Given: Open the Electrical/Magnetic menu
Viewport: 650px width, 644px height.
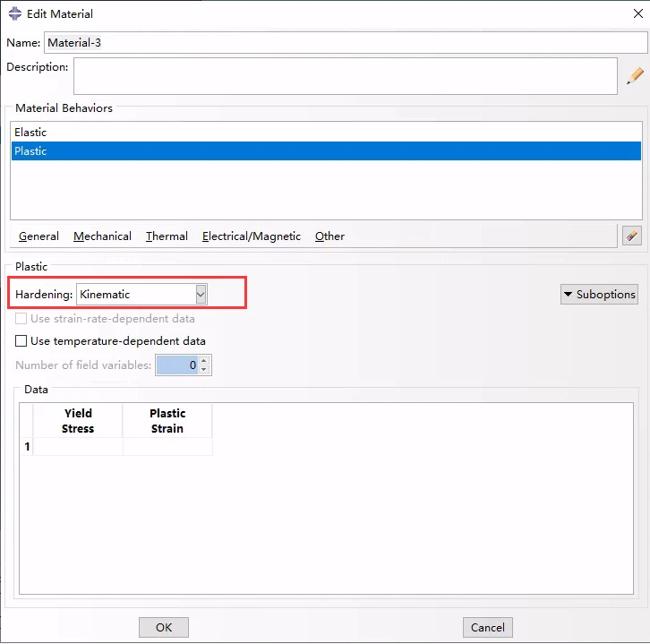Looking at the screenshot, I should pyautogui.click(x=252, y=236).
